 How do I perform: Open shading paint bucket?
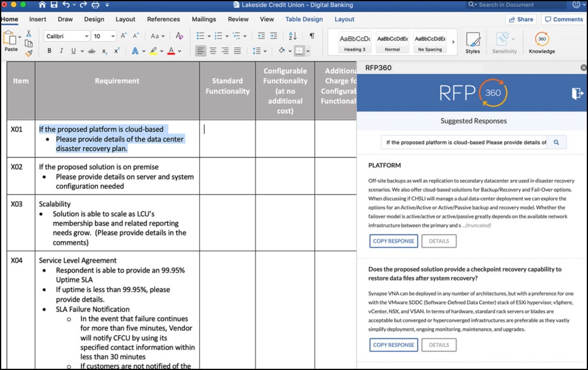point(282,50)
